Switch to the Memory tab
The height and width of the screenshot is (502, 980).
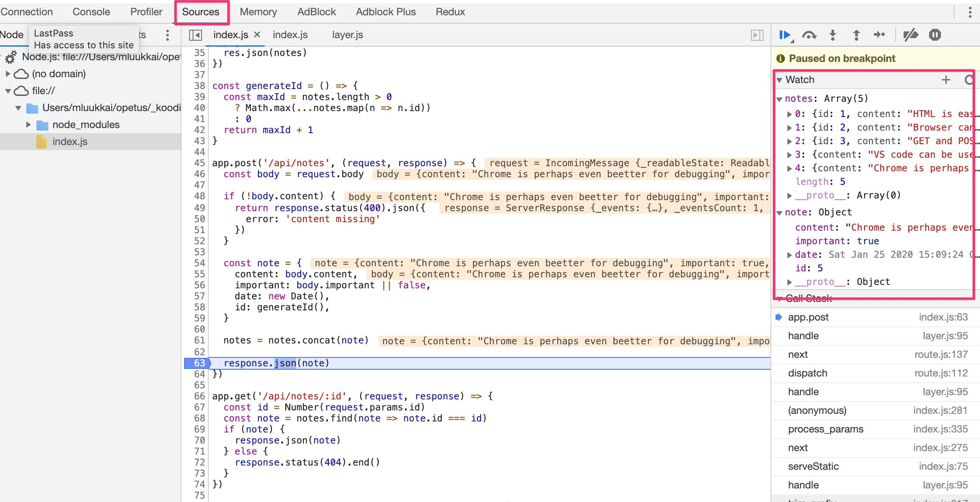(258, 12)
